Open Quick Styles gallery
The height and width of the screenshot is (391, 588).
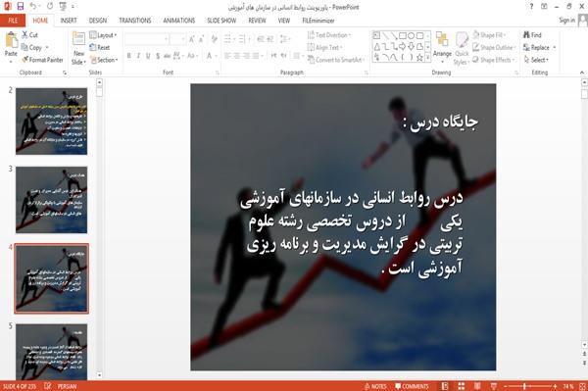point(462,48)
